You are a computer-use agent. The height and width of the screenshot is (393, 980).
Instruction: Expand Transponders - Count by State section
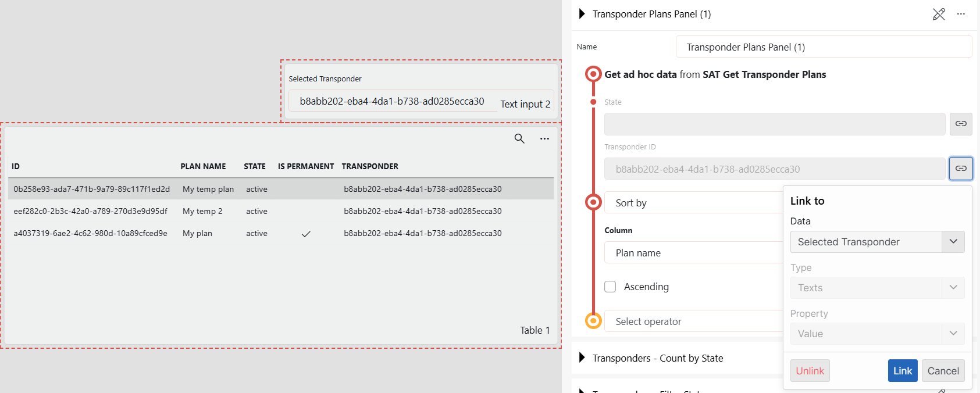(582, 358)
